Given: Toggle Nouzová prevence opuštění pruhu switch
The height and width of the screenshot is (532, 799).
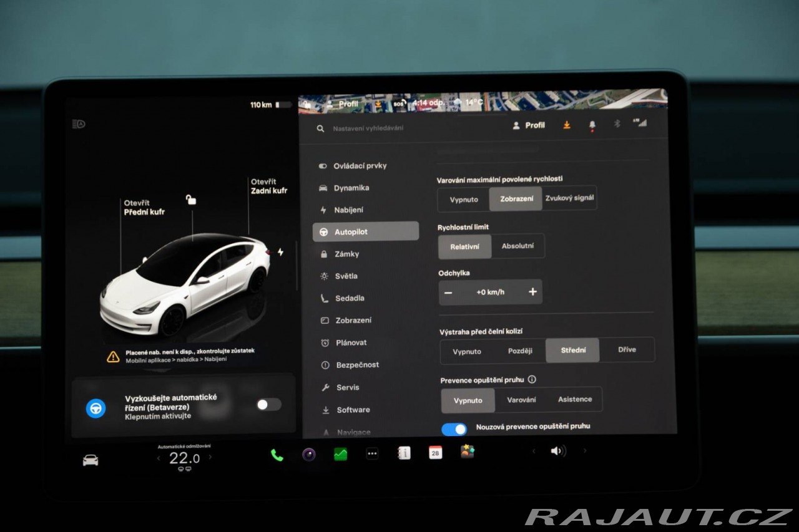Looking at the screenshot, I should point(454,429).
